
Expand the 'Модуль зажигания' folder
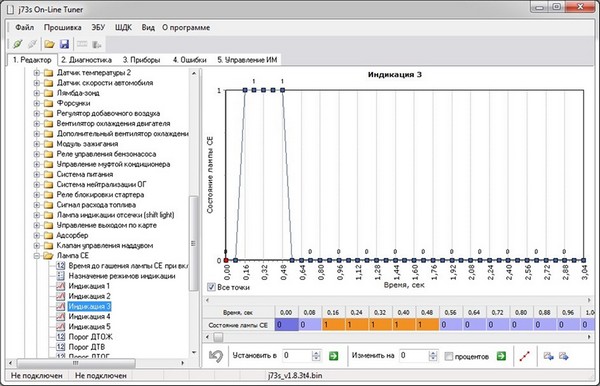point(37,144)
